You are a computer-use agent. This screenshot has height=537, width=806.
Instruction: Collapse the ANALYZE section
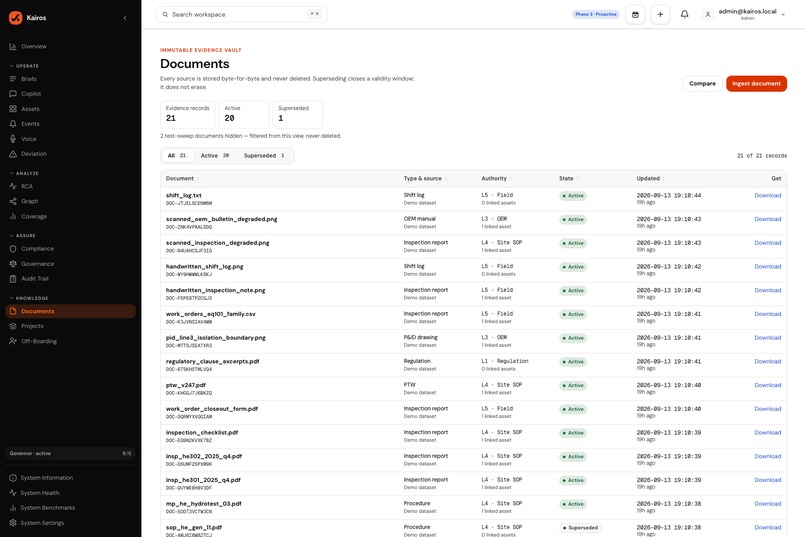[24, 173]
